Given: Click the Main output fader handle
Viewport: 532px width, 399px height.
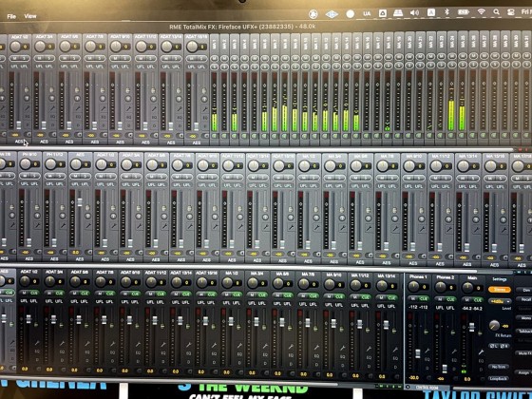Looking at the screenshot, I should click(471, 327).
